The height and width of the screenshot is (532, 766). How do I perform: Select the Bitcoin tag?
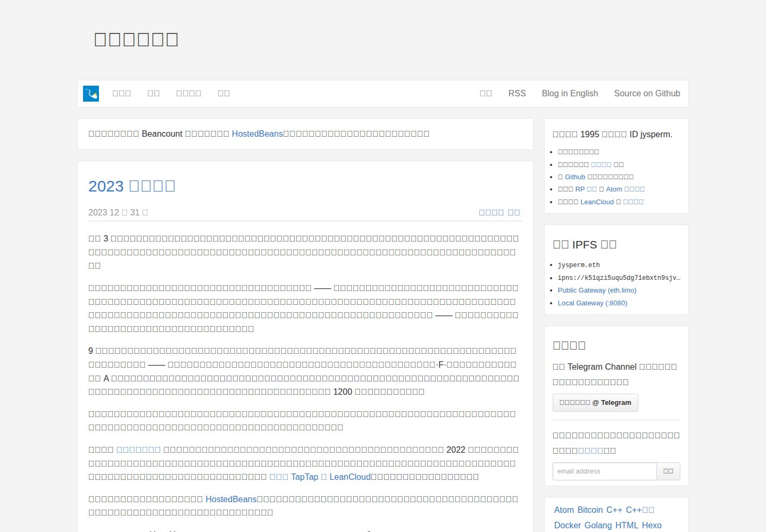click(x=590, y=510)
